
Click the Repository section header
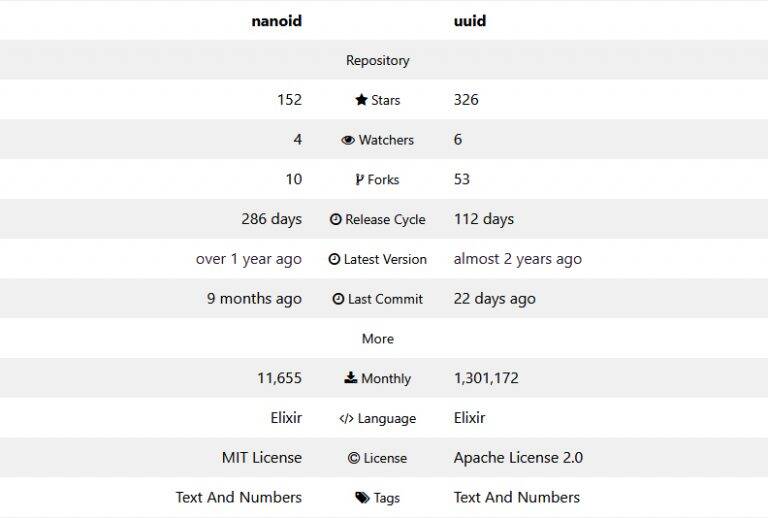378,60
